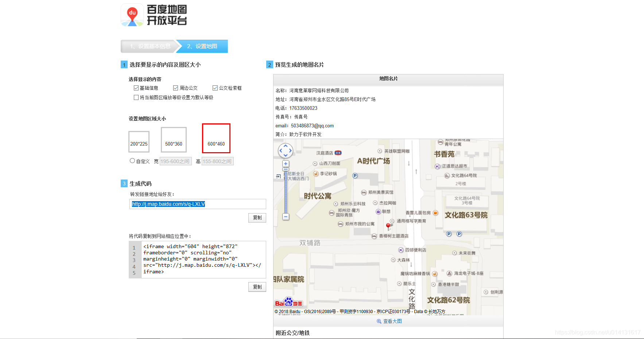Focus the custom width 宽 input field
Viewport: 644px width, 339px height.
[x=176, y=161]
